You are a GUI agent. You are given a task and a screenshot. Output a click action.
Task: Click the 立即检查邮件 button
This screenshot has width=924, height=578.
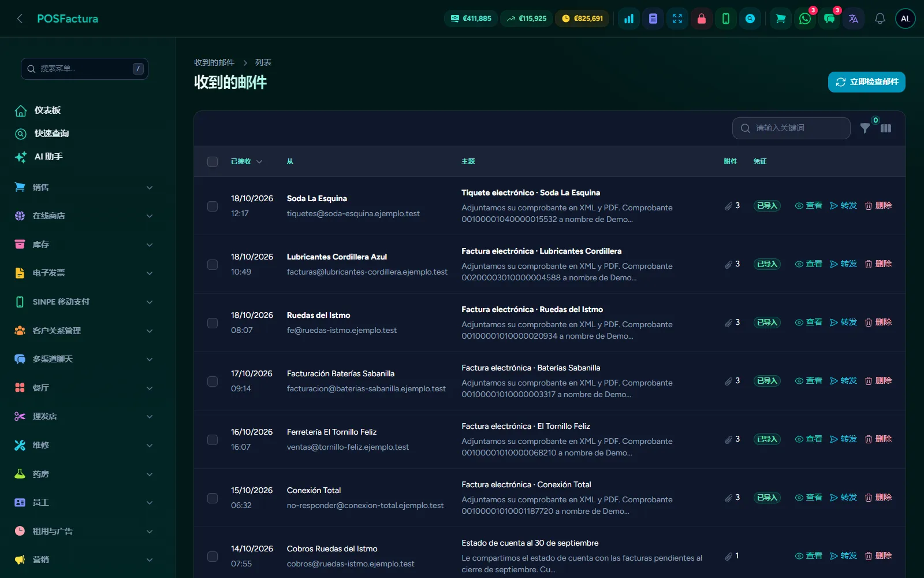click(x=867, y=82)
